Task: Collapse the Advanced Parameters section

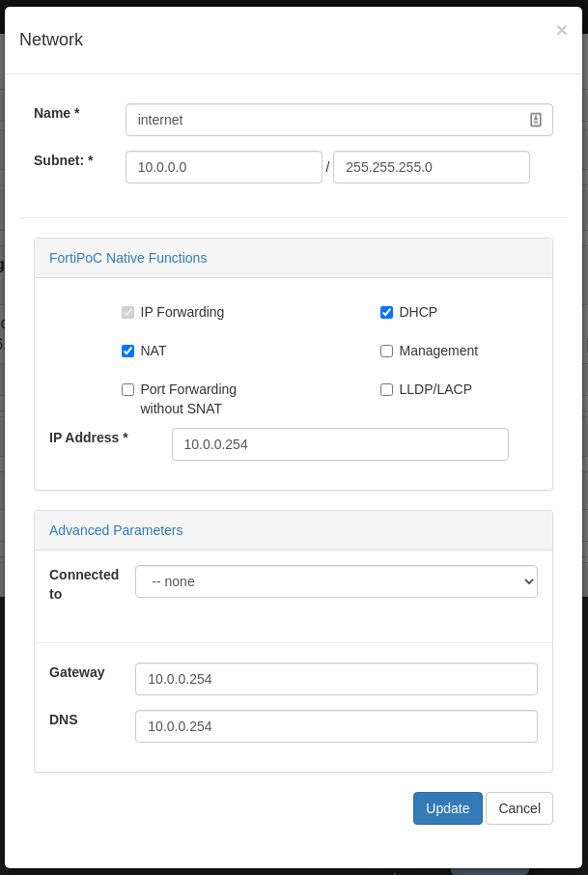Action: [x=116, y=530]
